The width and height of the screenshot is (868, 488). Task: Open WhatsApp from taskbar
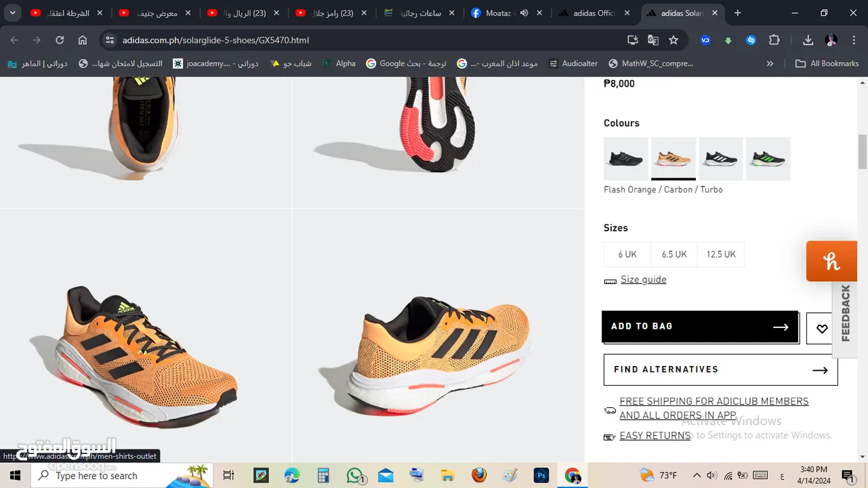pyautogui.click(x=355, y=475)
